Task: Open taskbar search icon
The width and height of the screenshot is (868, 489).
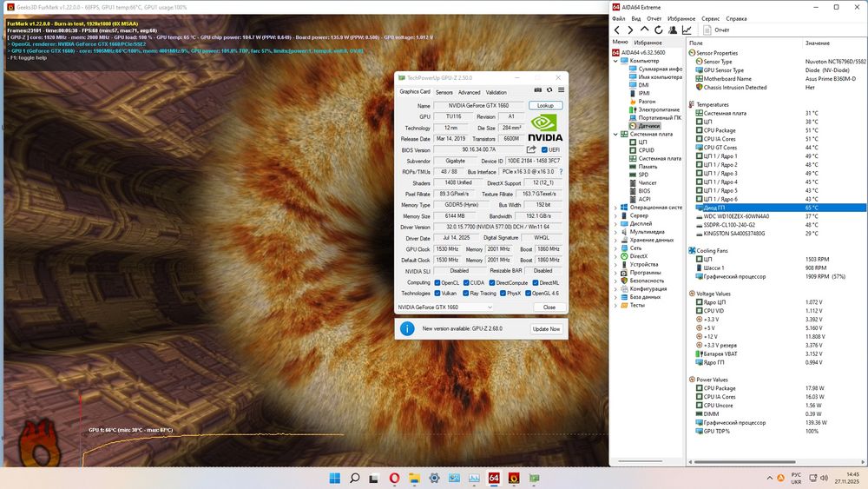Action: (355, 478)
